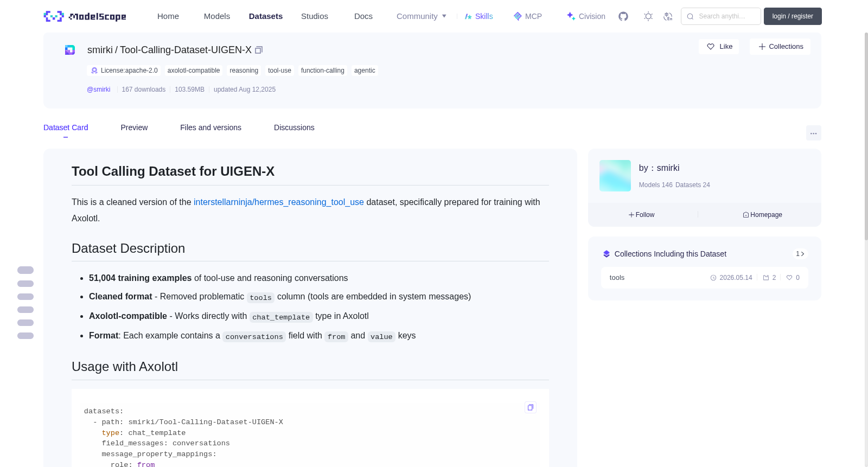The height and width of the screenshot is (467, 868).
Task: Open the GitHub icon link
Action: 623,16
